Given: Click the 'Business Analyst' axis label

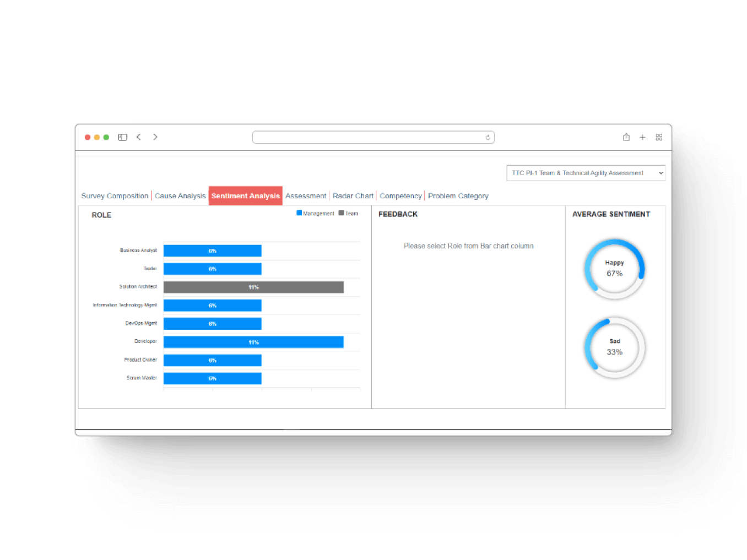Looking at the screenshot, I should 138,251.
